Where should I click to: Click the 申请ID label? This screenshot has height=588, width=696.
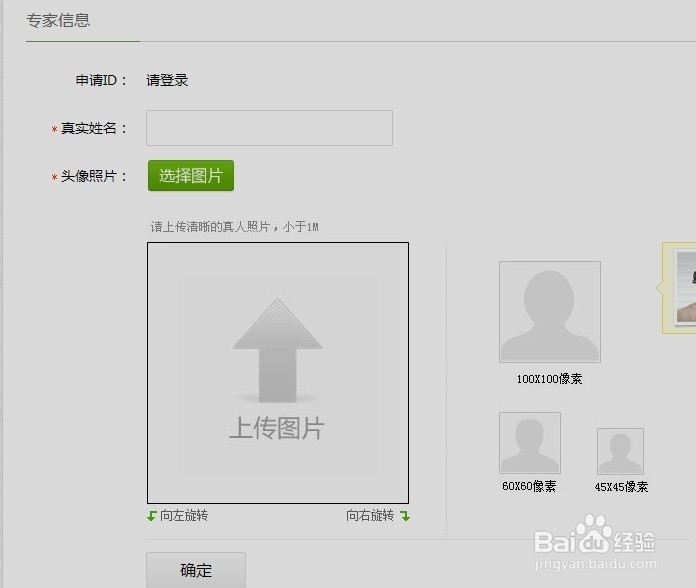[x=101, y=80]
